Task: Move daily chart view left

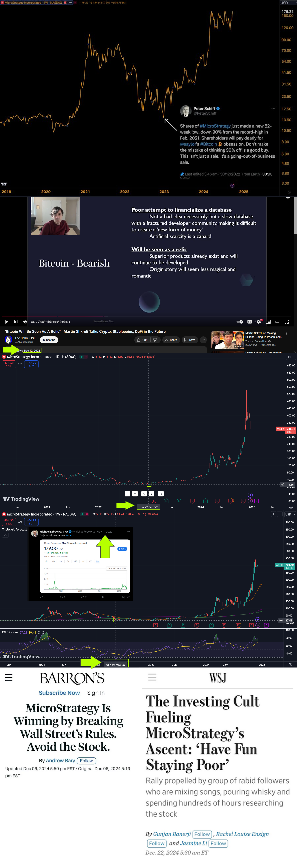Action: pos(144,493)
